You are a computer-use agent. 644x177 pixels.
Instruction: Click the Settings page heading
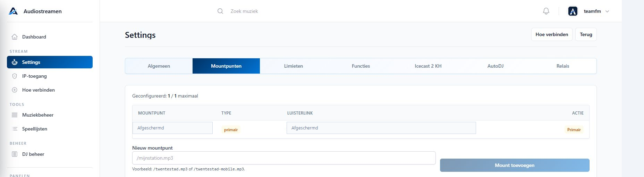pyautogui.click(x=140, y=35)
